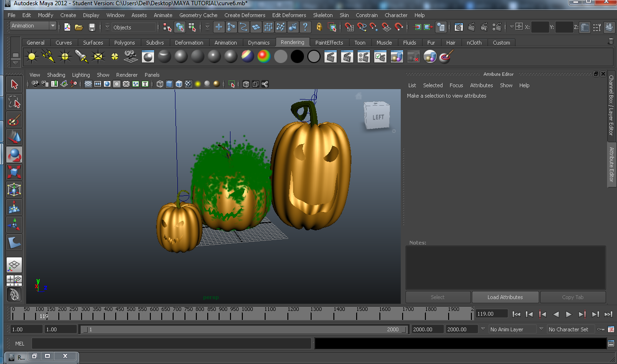
Task: Open a scene with folder icon
Action: 79,27
